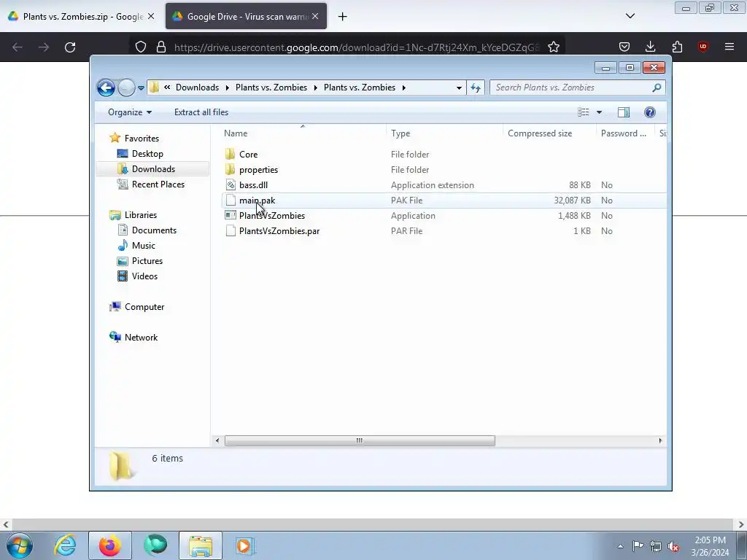Go back in Explorer window
Image resolution: width=747 pixels, height=560 pixels.
[x=106, y=87]
